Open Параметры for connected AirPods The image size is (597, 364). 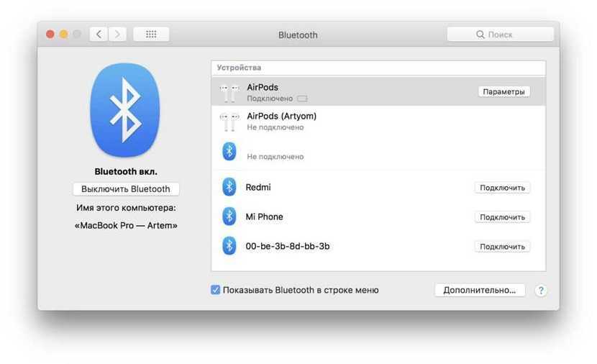503,92
